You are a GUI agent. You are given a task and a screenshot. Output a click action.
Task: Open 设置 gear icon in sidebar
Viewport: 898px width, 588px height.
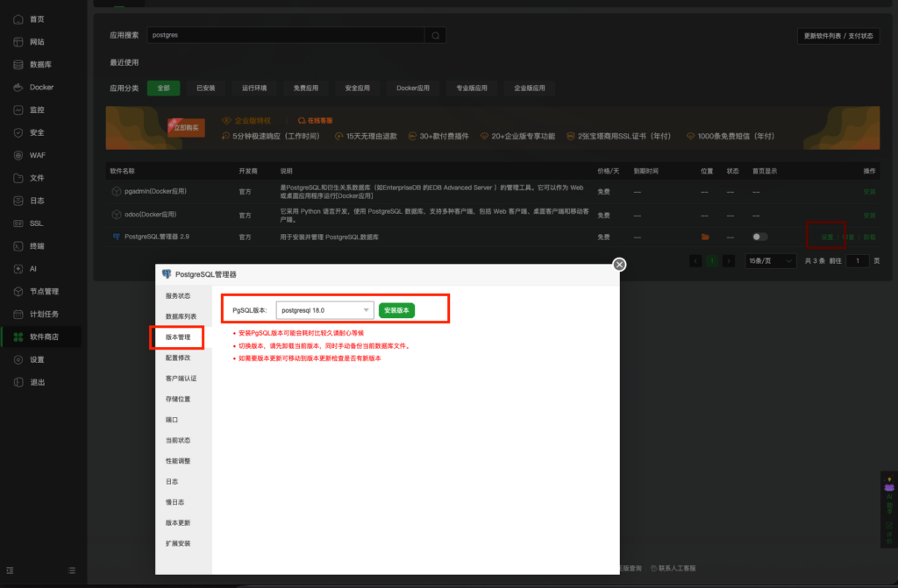(18, 359)
